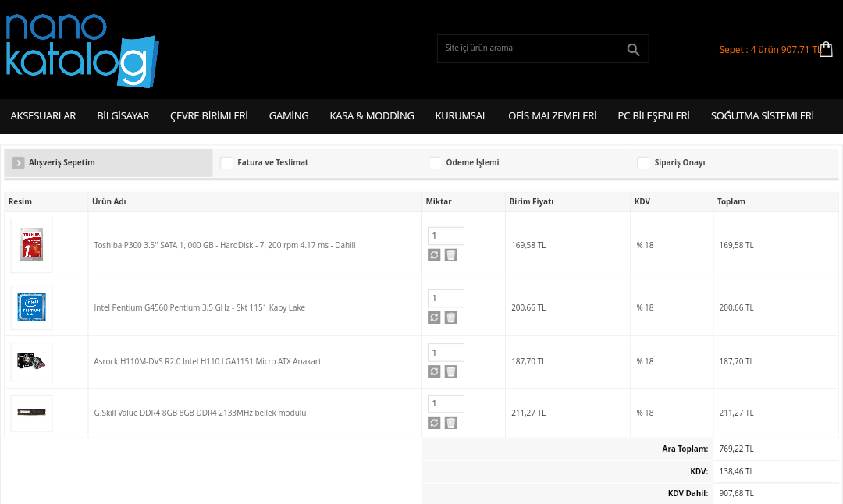Open Asrock H110M-DVS R2.0 product link
This screenshot has width=843, height=504.
[208, 361]
